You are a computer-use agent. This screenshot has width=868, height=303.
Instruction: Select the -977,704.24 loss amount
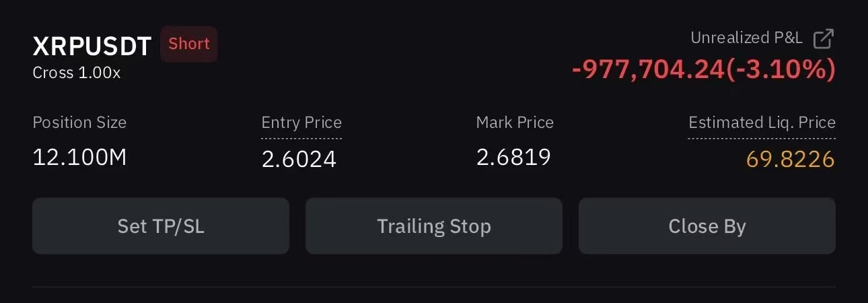649,69
